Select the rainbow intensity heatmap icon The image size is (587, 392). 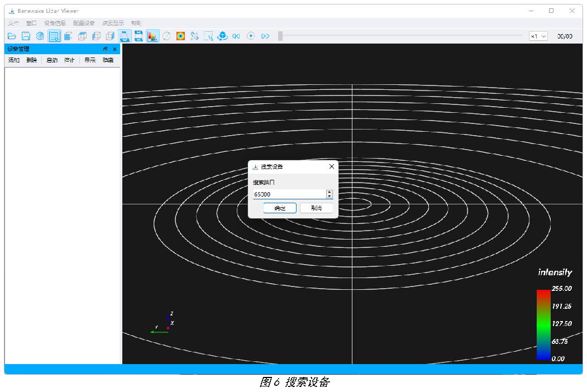[x=180, y=36]
